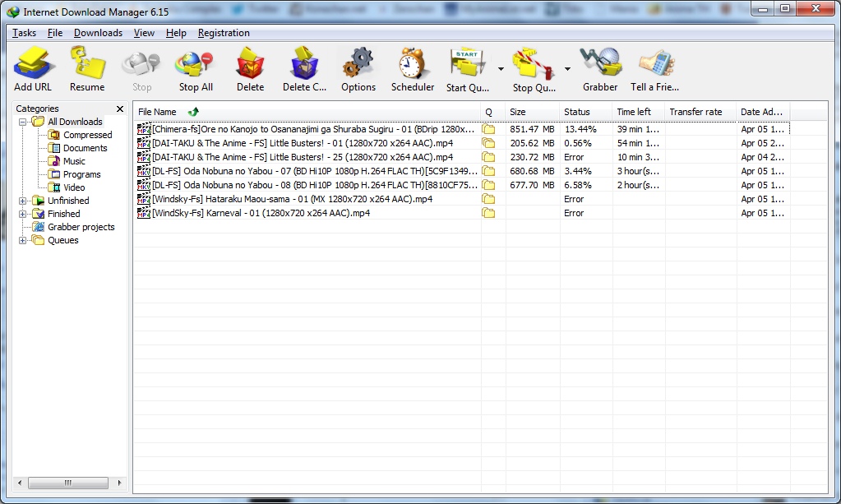This screenshot has width=841, height=504.
Task: Click the categories horizontal scrollbar thumb
Action: [x=68, y=483]
